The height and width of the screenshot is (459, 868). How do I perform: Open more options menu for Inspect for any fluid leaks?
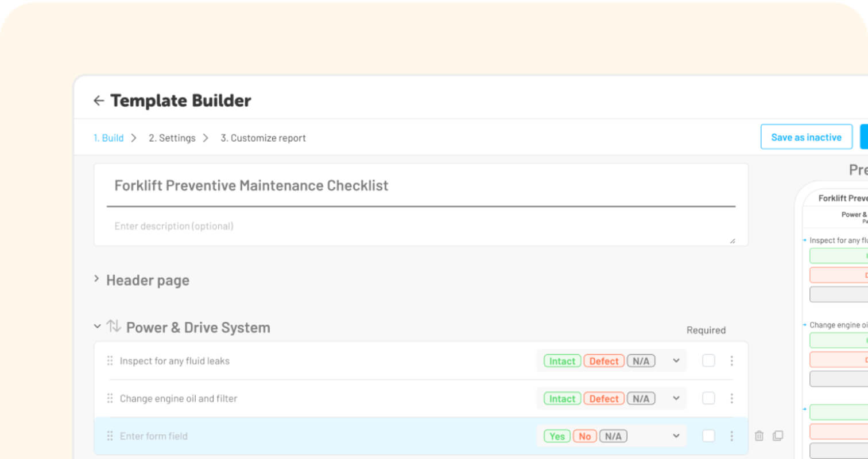pyautogui.click(x=731, y=361)
